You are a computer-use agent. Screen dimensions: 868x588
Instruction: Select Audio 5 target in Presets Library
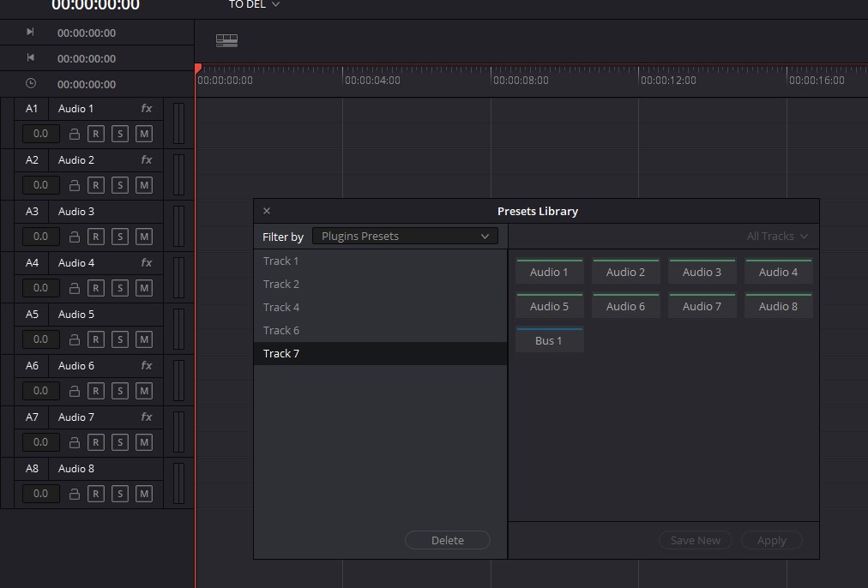coord(549,306)
